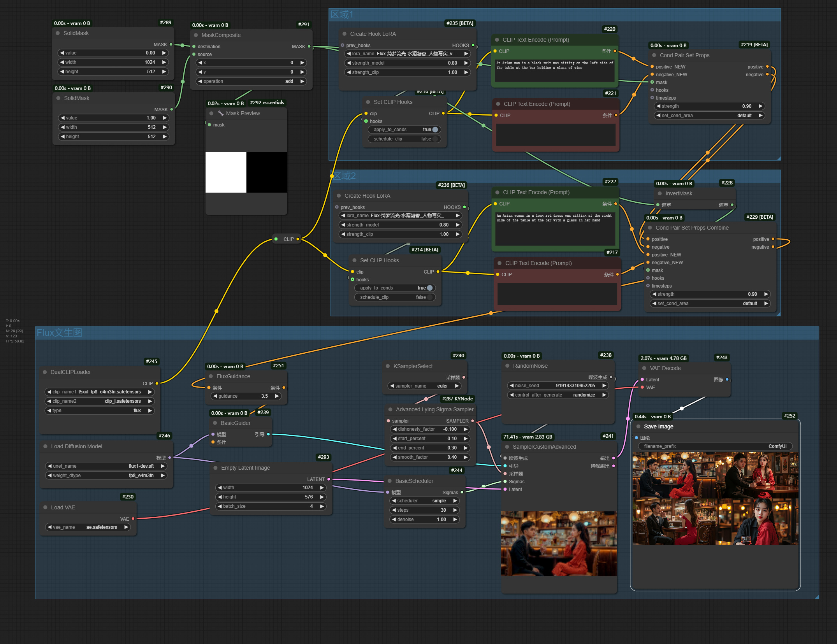Toggle apply_to_conds in Set CLIP Hooks #216
This screenshot has height=644, width=837.
(435, 130)
